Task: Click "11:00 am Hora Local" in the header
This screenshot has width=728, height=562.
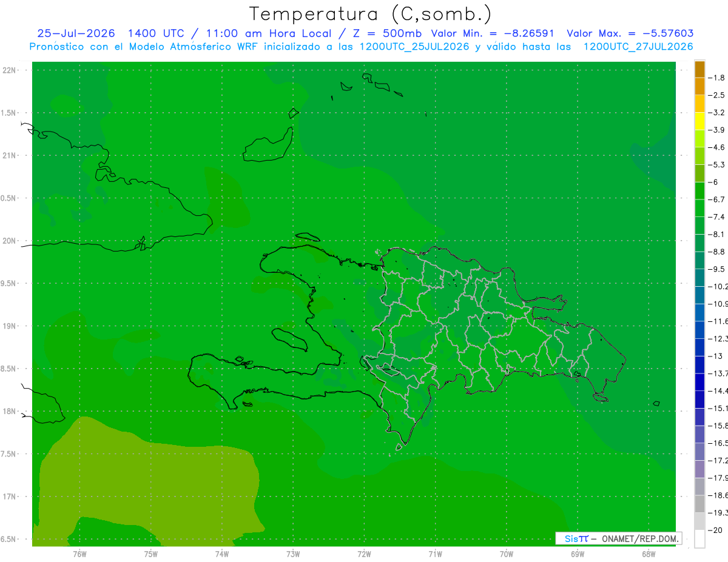Action: pyautogui.click(x=270, y=33)
